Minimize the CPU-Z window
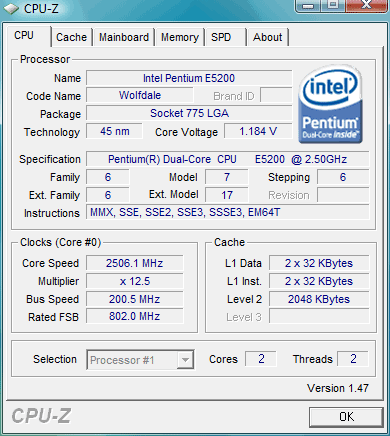Viewport: 390px width, 436px height. (x=308, y=6)
